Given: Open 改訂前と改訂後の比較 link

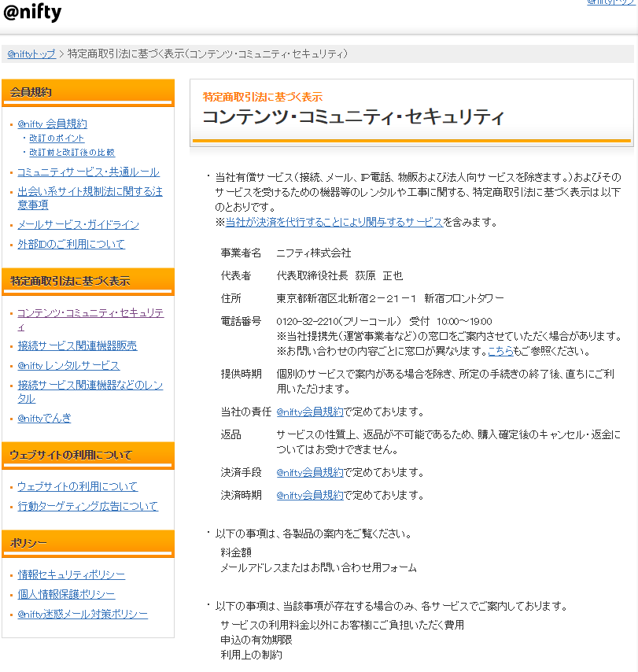Looking at the screenshot, I should tap(72, 153).
